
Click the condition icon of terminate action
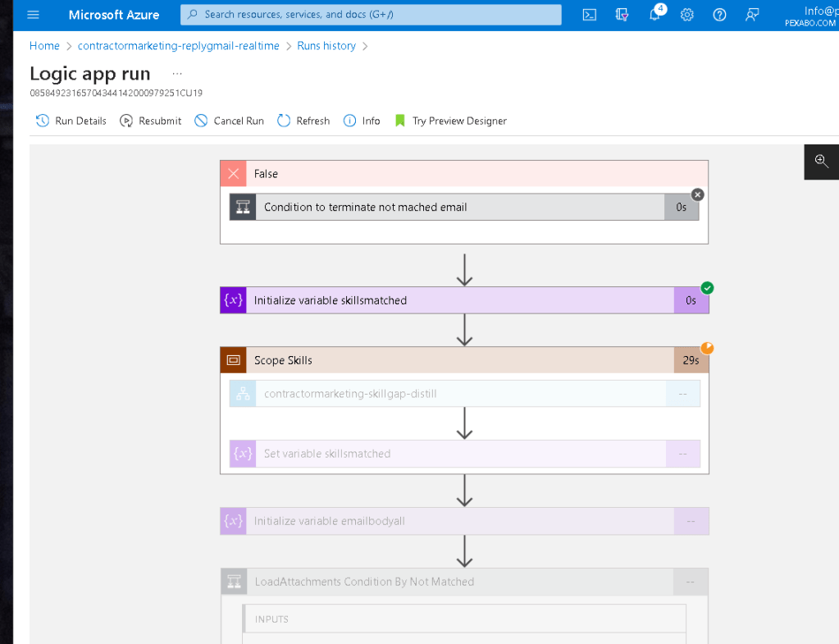point(243,208)
